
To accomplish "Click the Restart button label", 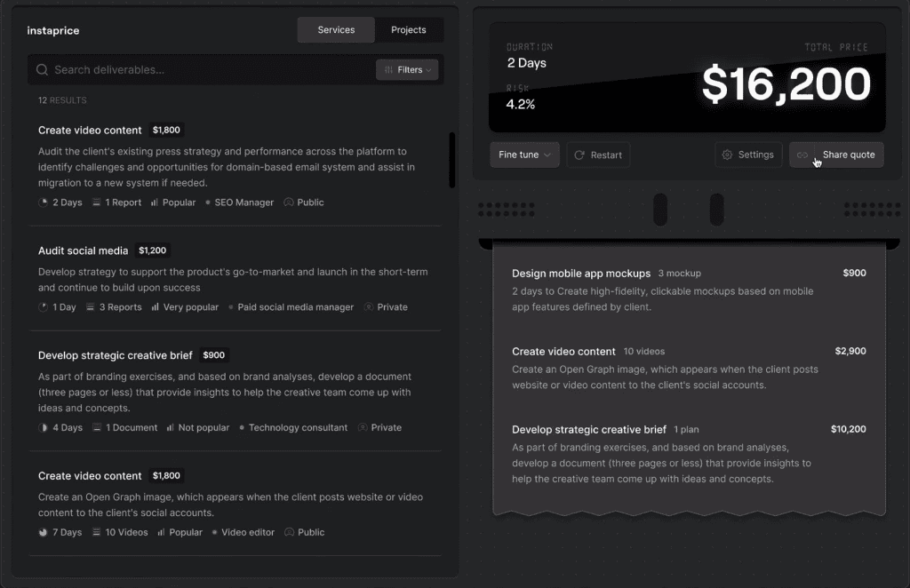I will pos(606,155).
